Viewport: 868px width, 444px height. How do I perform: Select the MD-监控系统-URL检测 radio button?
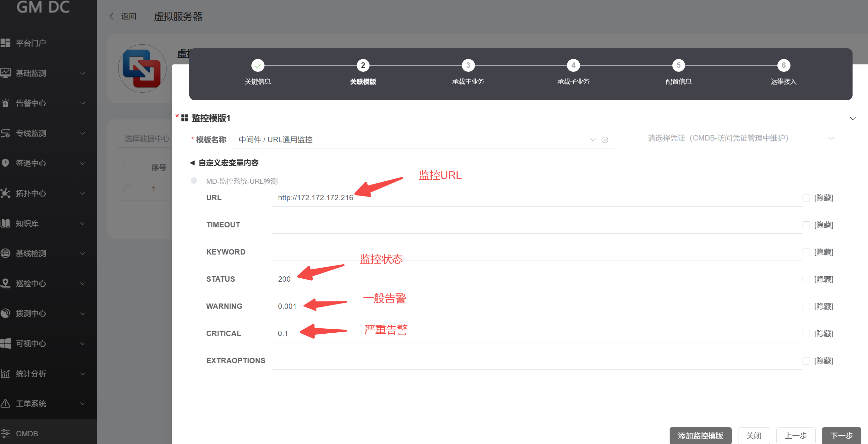tap(194, 181)
